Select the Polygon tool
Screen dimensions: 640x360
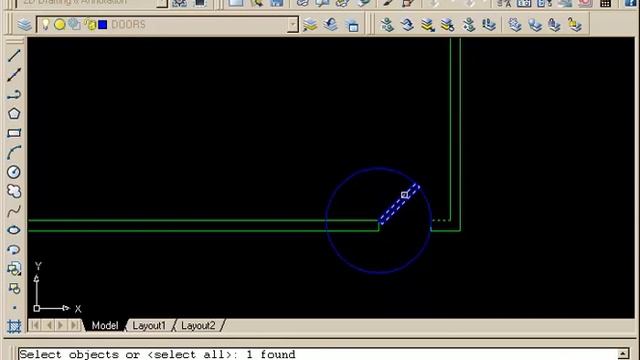[14, 113]
